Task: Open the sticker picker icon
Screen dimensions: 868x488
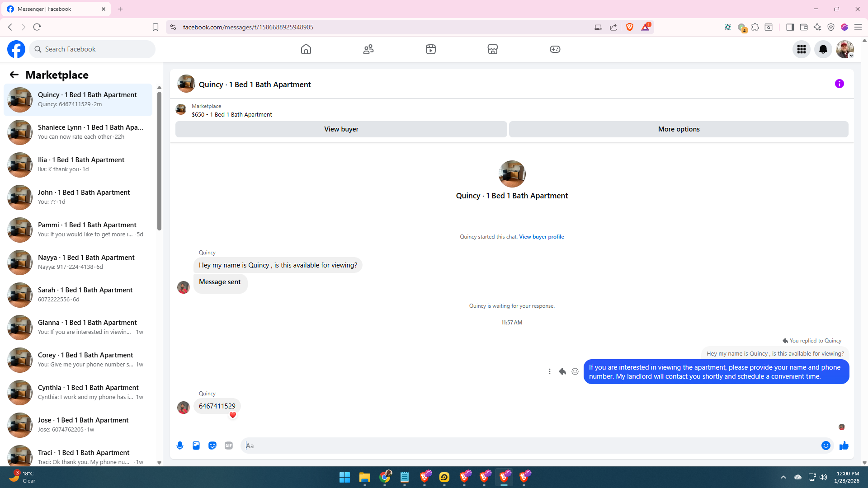Action: coord(212,446)
